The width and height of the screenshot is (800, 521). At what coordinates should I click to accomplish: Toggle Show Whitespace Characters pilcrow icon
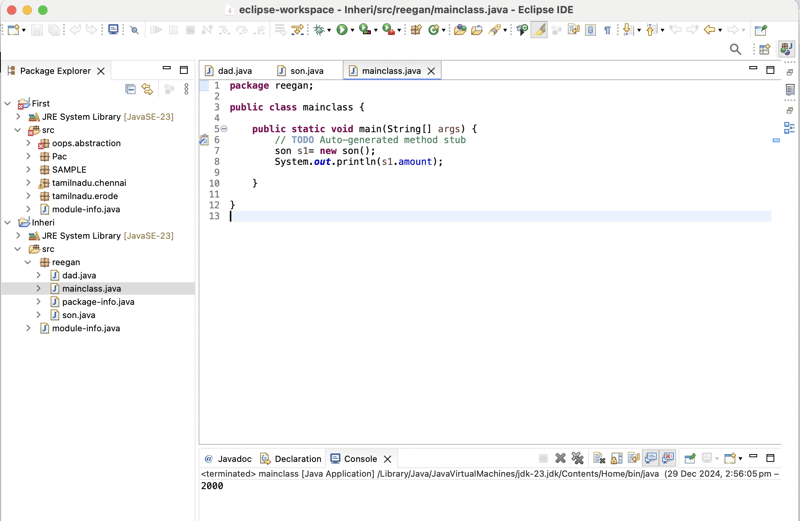click(x=607, y=30)
